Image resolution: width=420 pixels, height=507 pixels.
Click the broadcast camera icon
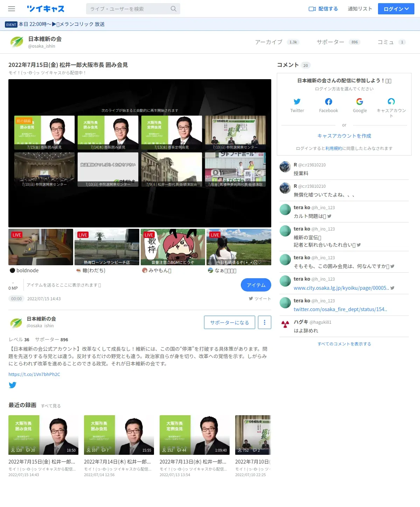[312, 9]
